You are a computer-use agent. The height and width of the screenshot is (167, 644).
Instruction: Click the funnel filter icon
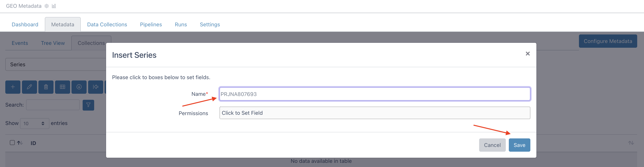pos(88,105)
